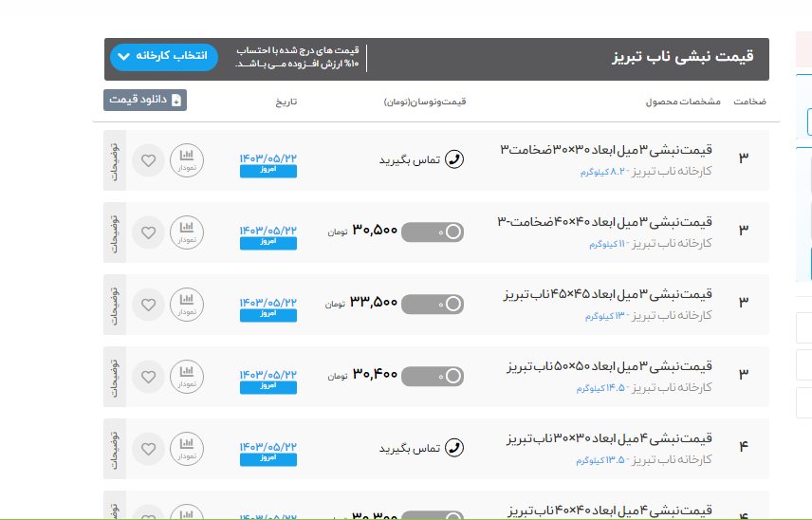Open نمودار chart icon for 50×50 row
Viewport: 812px width, 520px height.
click(187, 377)
